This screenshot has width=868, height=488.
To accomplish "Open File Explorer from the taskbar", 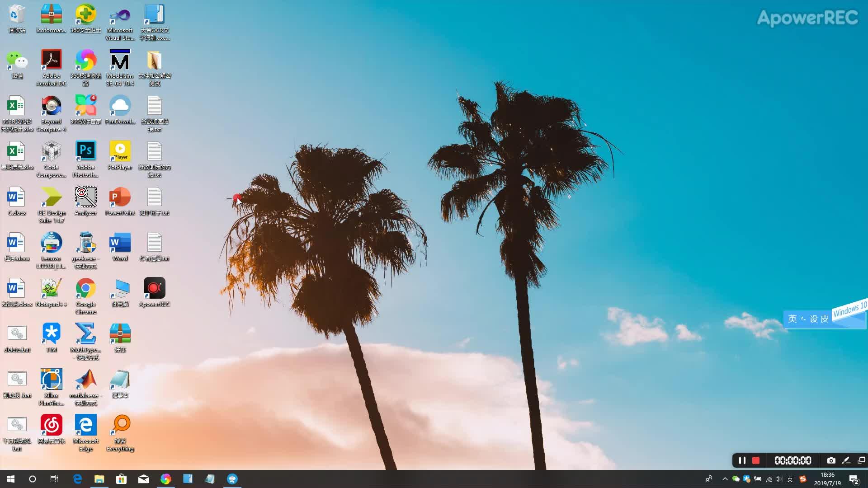I will pyautogui.click(x=99, y=479).
